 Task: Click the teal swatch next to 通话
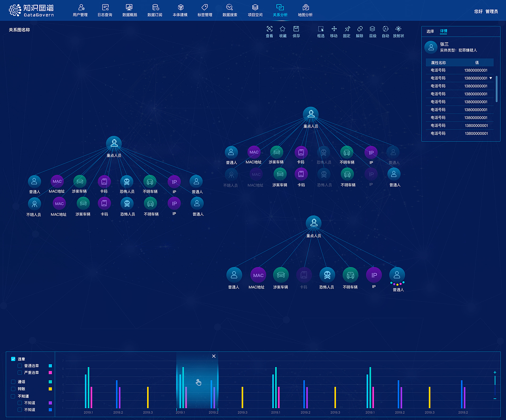[50, 382]
